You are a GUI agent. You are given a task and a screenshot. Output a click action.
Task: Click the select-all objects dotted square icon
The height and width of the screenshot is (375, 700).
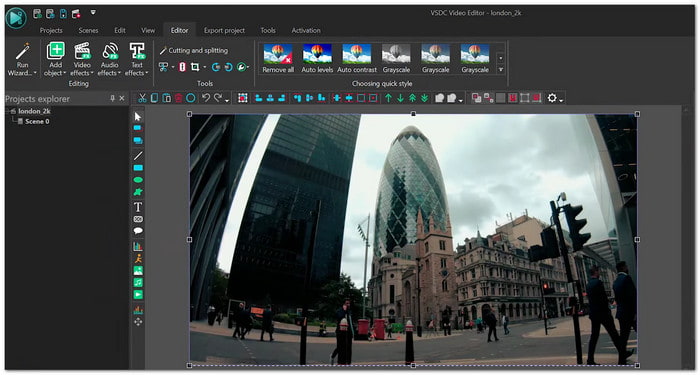pyautogui.click(x=242, y=98)
